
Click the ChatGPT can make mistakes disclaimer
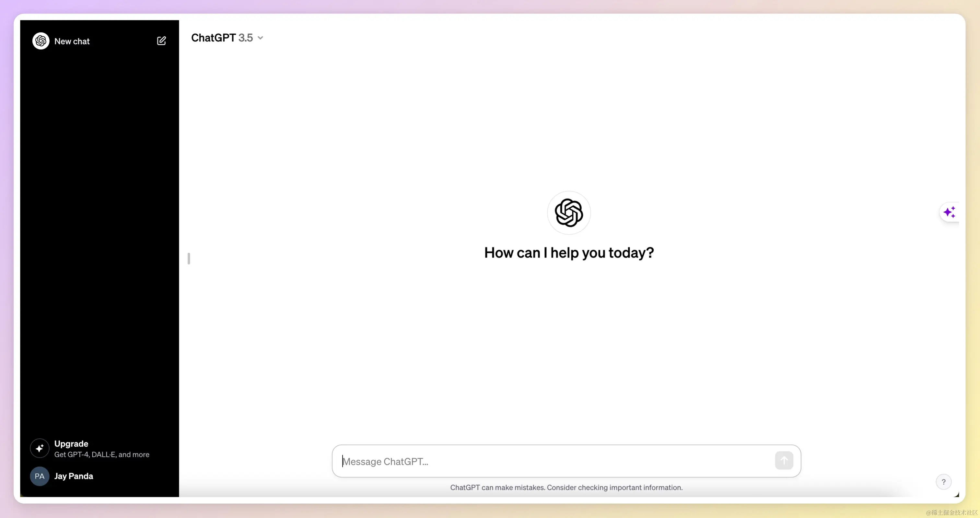566,488
